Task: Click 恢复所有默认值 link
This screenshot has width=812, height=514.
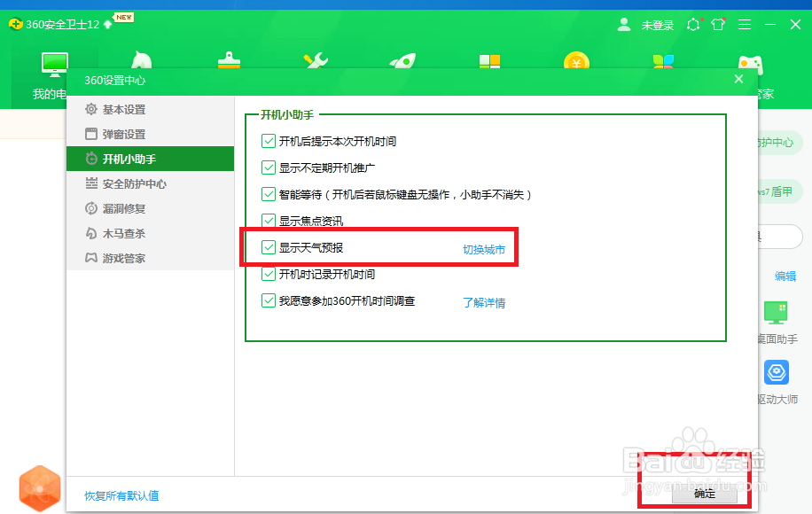Action: point(121,496)
